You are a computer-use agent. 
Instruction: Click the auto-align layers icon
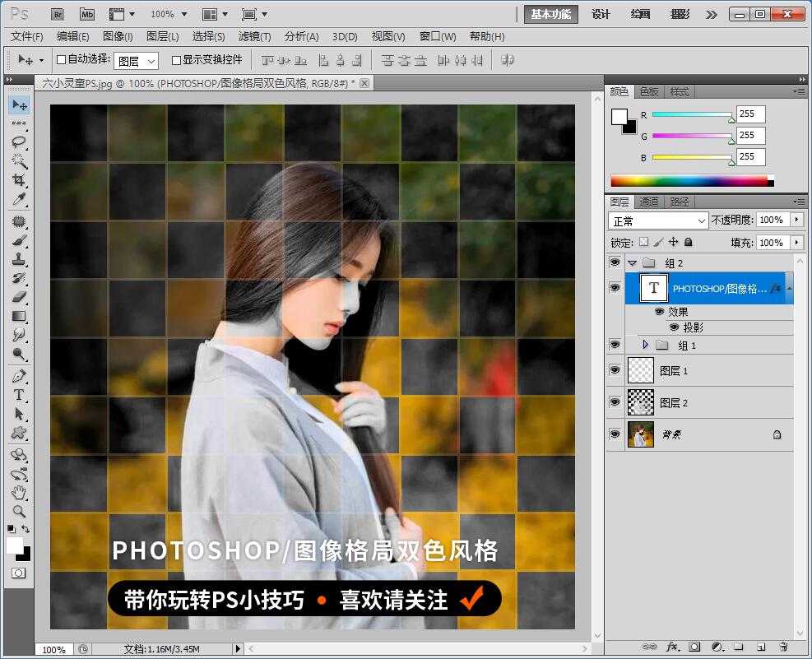pyautogui.click(x=508, y=60)
